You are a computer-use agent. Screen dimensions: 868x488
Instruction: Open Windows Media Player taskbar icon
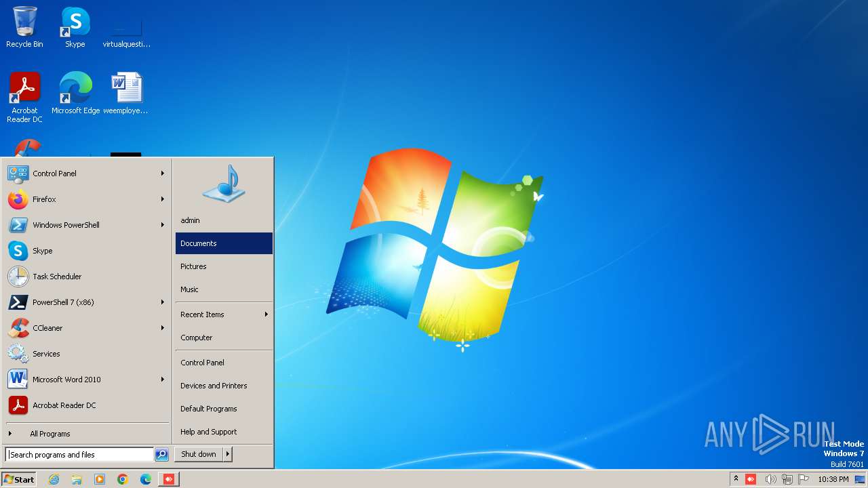(100, 479)
